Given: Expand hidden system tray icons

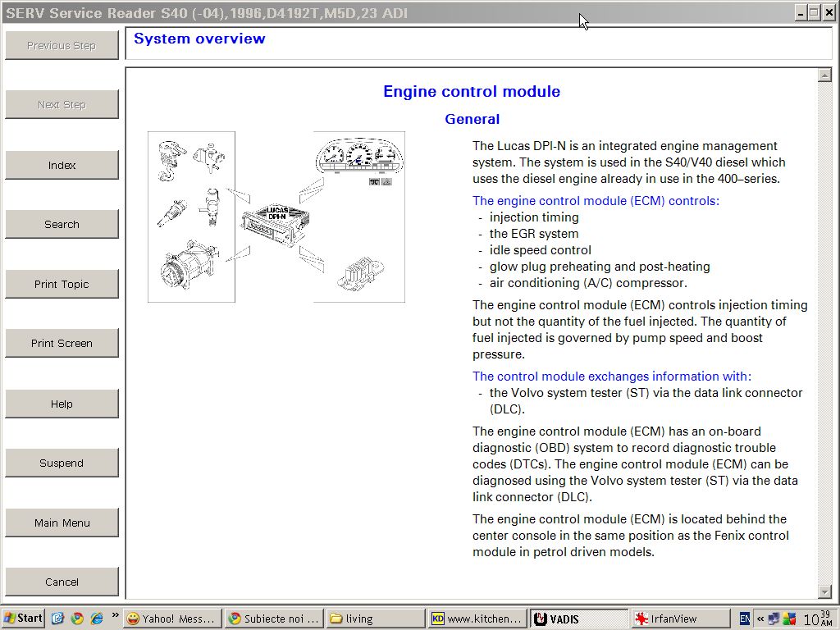Looking at the screenshot, I should [760, 619].
